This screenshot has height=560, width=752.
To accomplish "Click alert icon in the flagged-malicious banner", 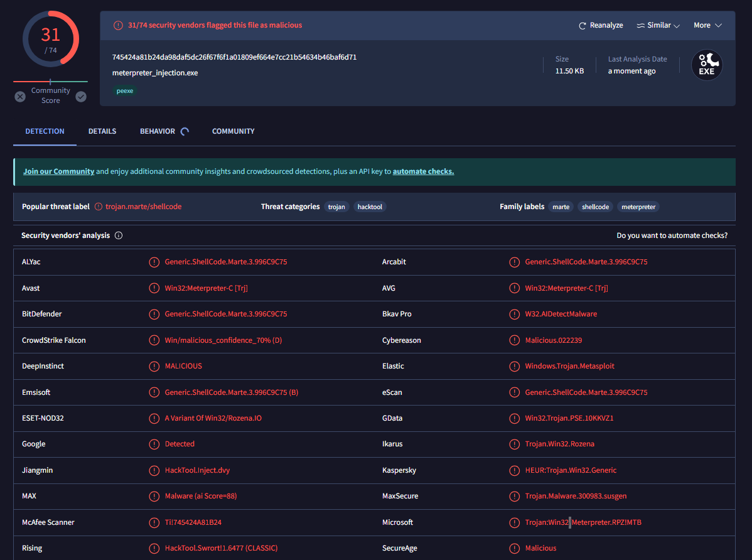I will click(x=118, y=26).
